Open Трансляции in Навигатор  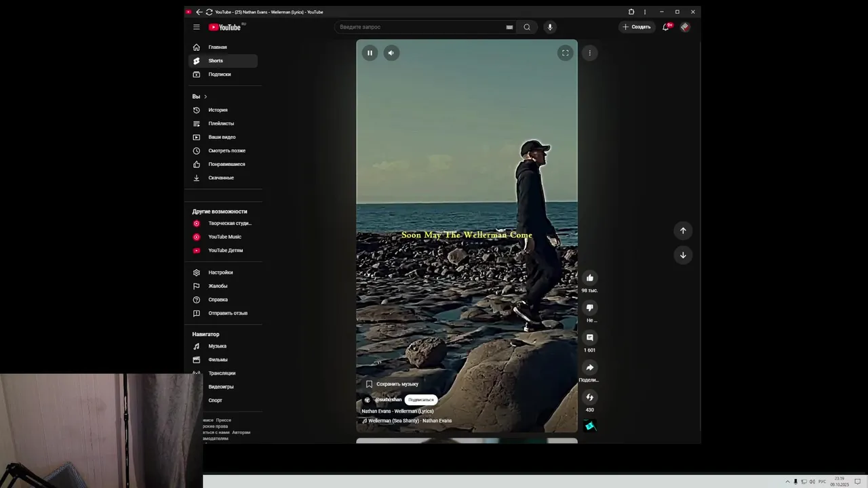click(x=223, y=373)
